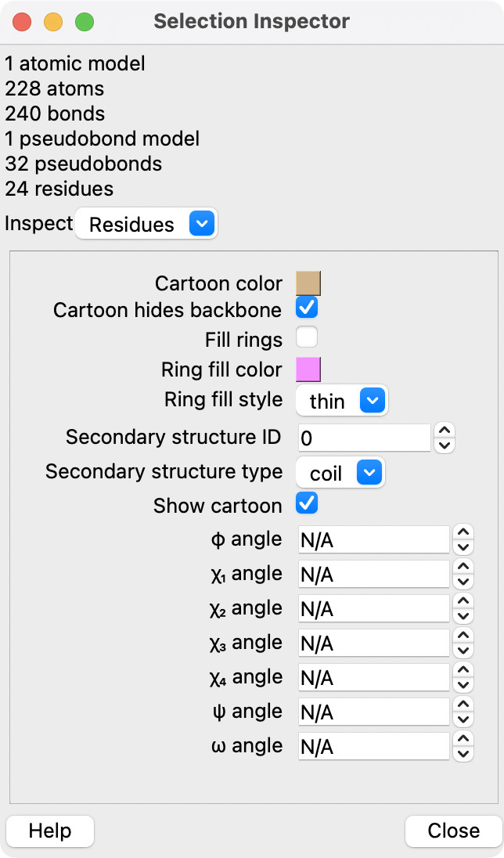Increase the χ₂ angle with its up arrow
Screen dimensions: 504x858
coord(464,602)
